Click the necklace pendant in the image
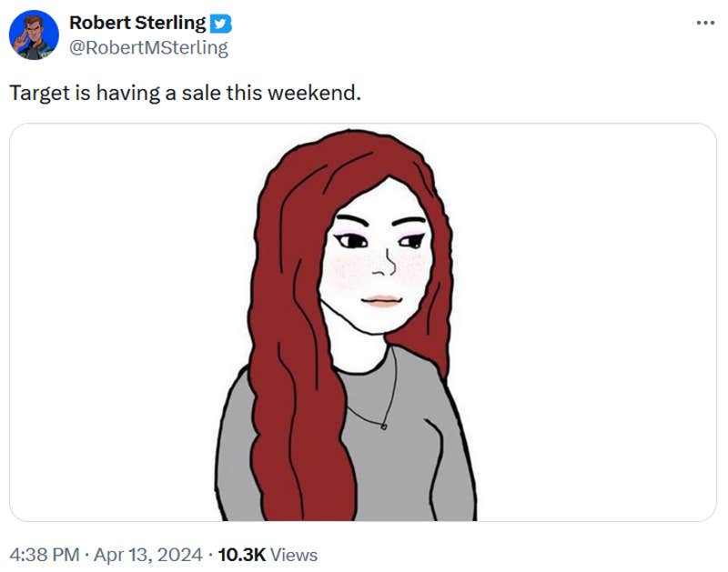Viewport: 728px width, 572px height. (x=384, y=426)
